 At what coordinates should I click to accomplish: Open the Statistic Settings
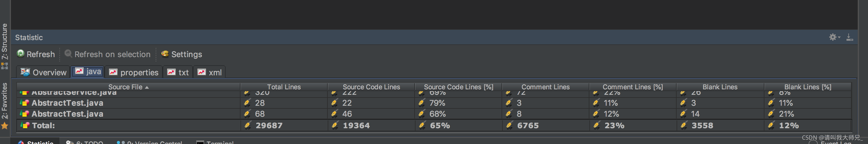(182, 54)
